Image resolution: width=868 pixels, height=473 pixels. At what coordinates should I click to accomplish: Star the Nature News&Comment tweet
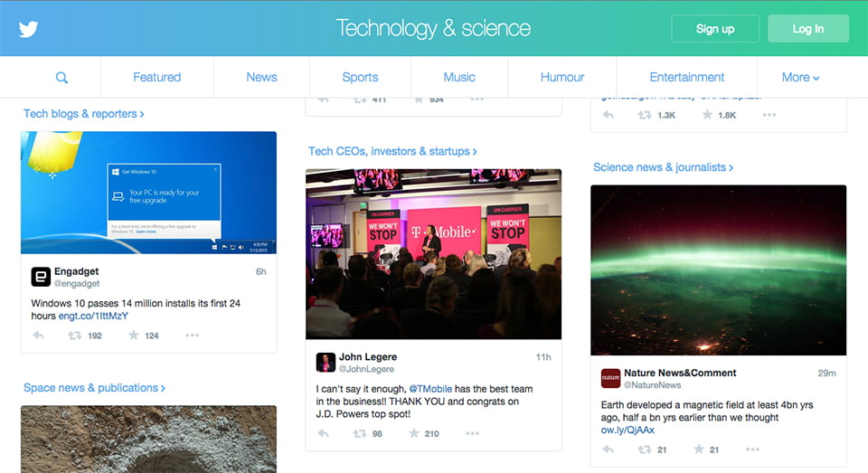click(x=699, y=449)
